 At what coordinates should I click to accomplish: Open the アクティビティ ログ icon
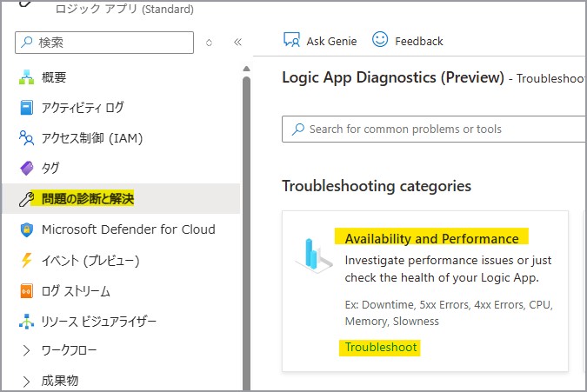coord(26,108)
